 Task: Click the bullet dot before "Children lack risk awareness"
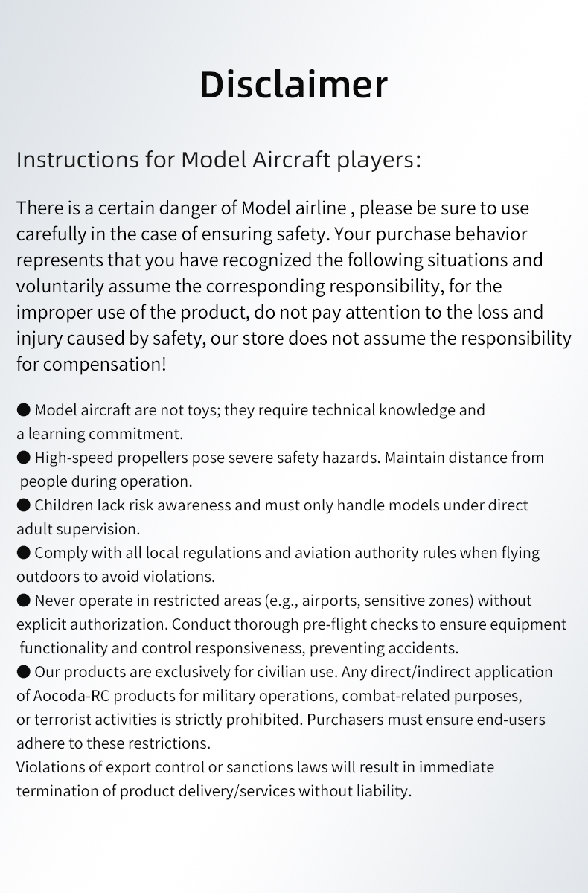pyautogui.click(x=24, y=505)
